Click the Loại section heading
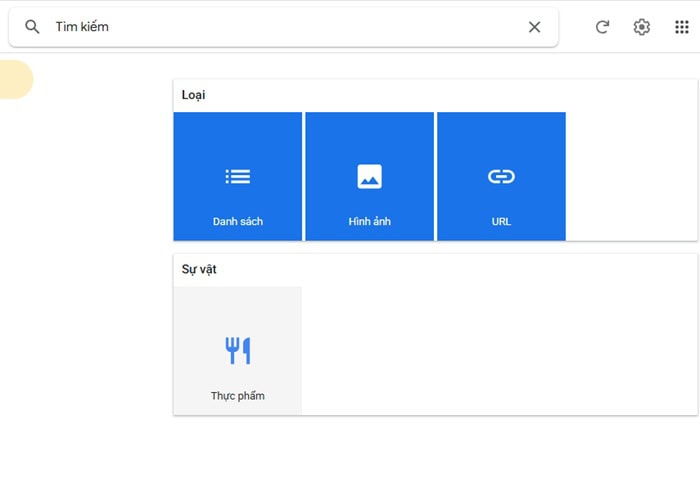 coord(193,95)
